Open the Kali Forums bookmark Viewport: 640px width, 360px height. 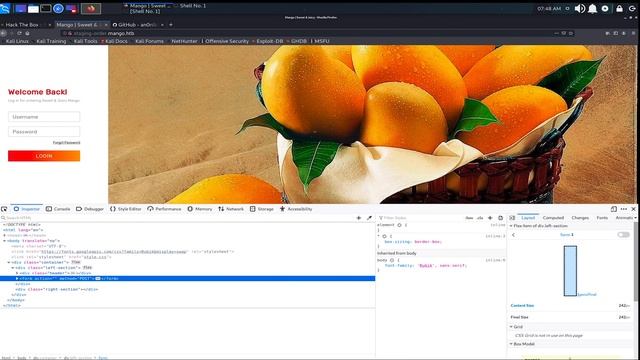[x=149, y=41]
